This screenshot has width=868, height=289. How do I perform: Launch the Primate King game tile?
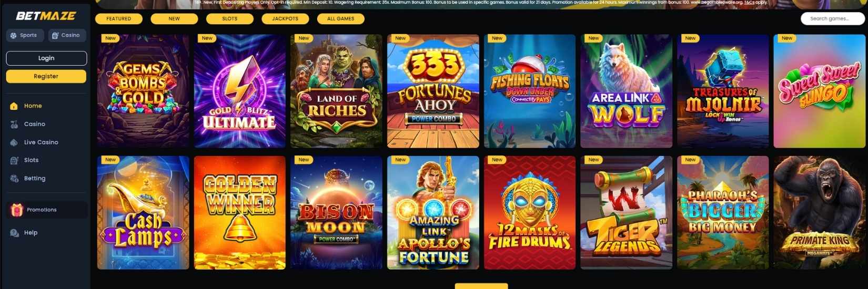(820, 213)
